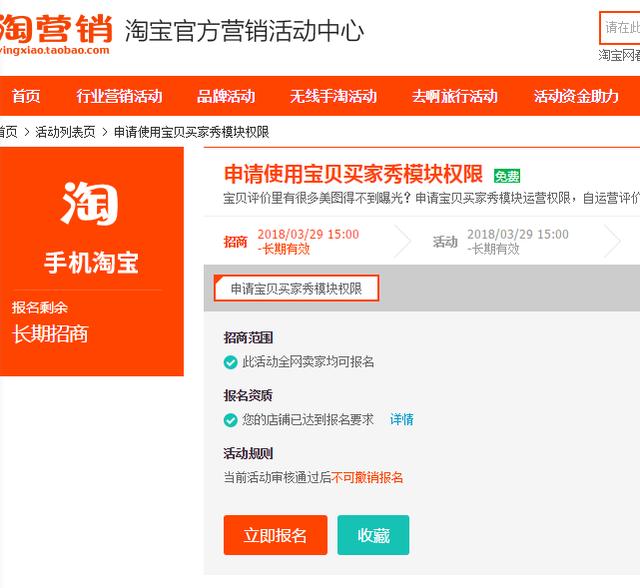Click the 活动列表页 breadcrumb link
This screenshot has height=588, width=640.
65,132
